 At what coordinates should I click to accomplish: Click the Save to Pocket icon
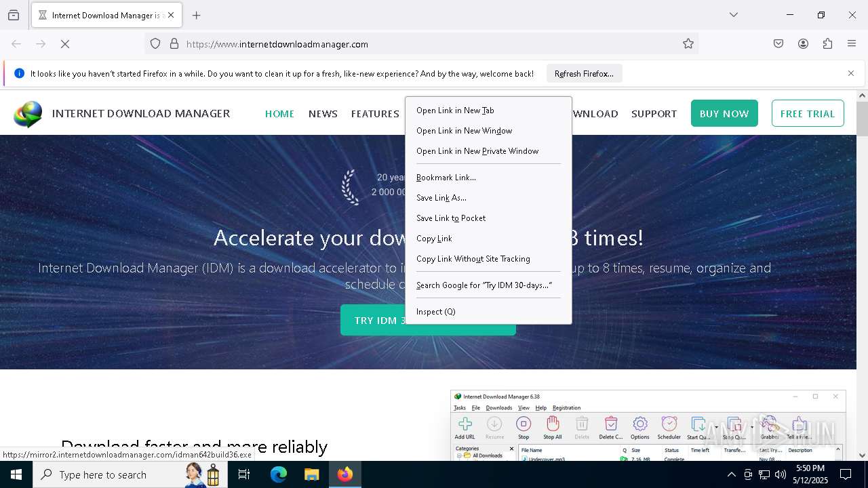tap(778, 44)
